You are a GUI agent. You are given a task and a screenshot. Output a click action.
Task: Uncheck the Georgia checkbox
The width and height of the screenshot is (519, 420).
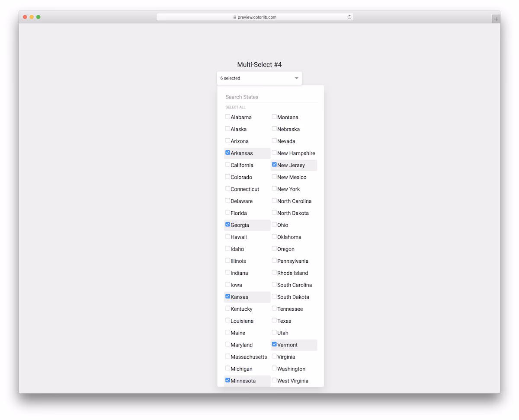227,225
